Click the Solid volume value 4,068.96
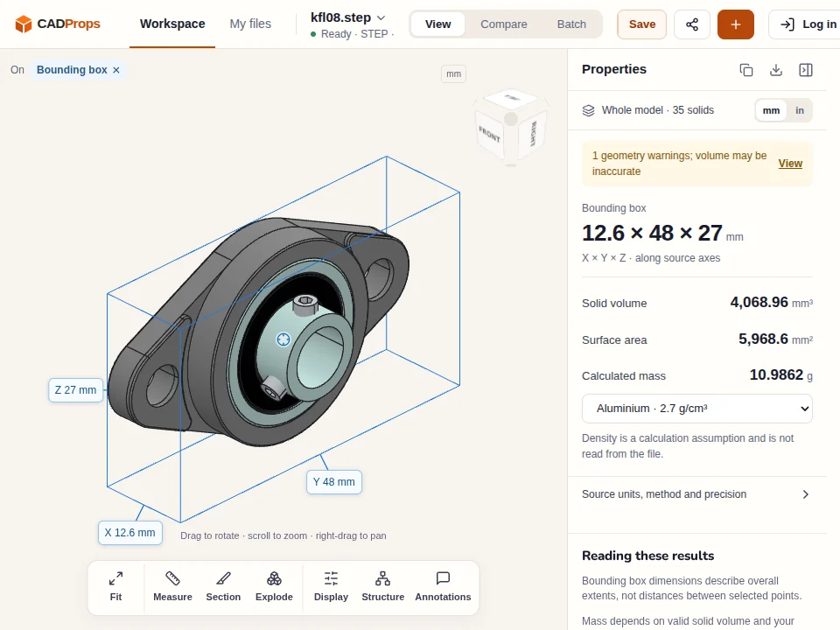Image resolution: width=840 pixels, height=630 pixels. 759,302
